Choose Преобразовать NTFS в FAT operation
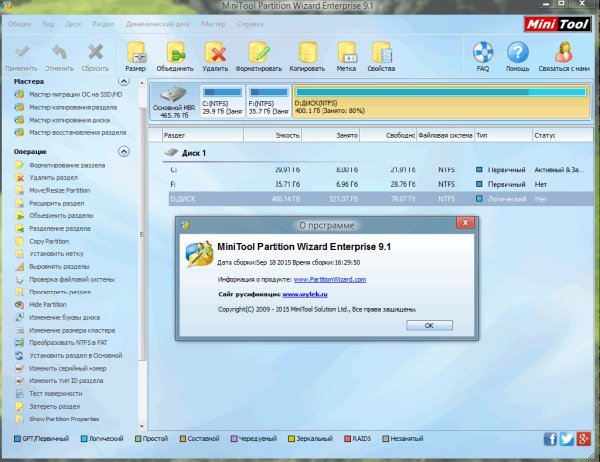Viewport: 600px width, 462px height. (x=68, y=343)
